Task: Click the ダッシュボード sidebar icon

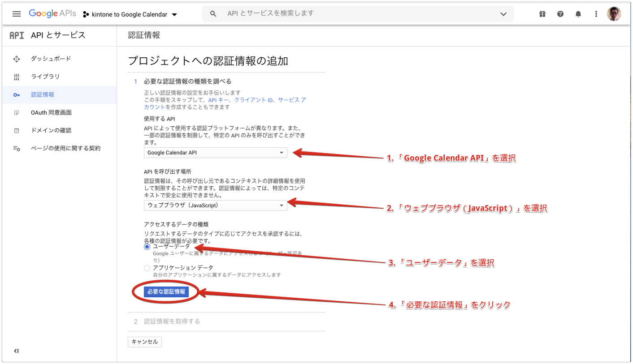Action: [x=17, y=59]
